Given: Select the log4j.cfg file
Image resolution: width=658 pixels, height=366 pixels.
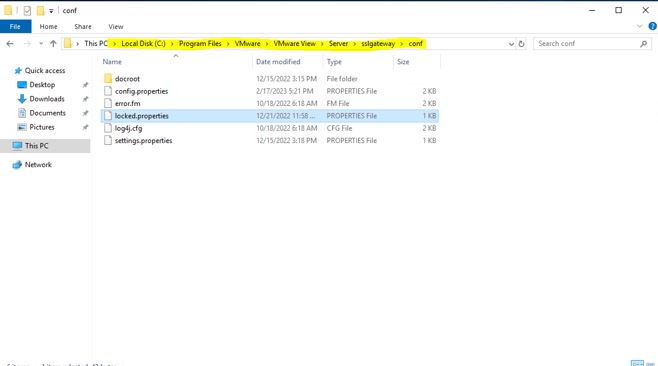Looking at the screenshot, I should click(128, 128).
